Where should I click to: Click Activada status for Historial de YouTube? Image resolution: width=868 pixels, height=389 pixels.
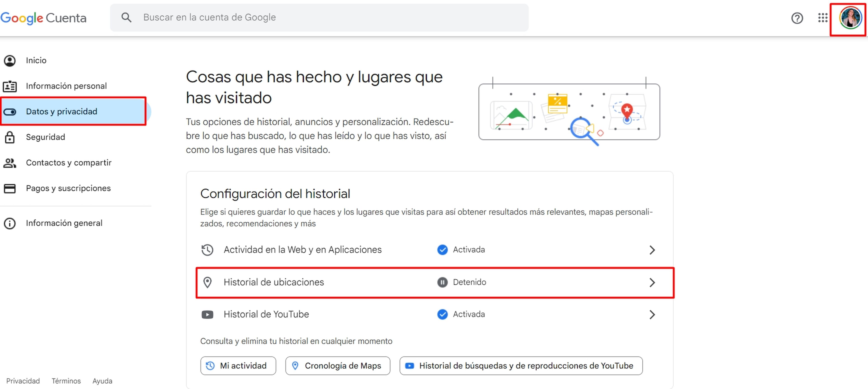tap(469, 315)
